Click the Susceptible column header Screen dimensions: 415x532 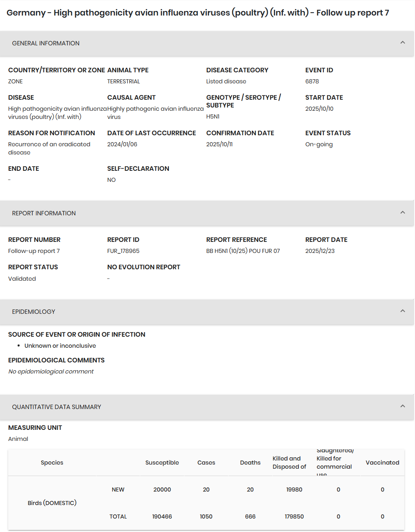162,463
